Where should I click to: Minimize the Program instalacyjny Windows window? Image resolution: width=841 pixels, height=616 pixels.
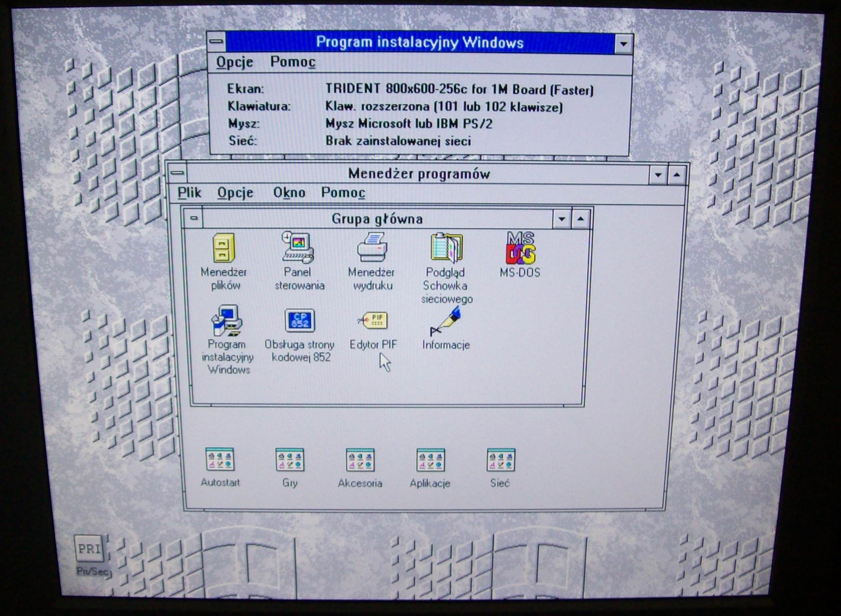623,44
